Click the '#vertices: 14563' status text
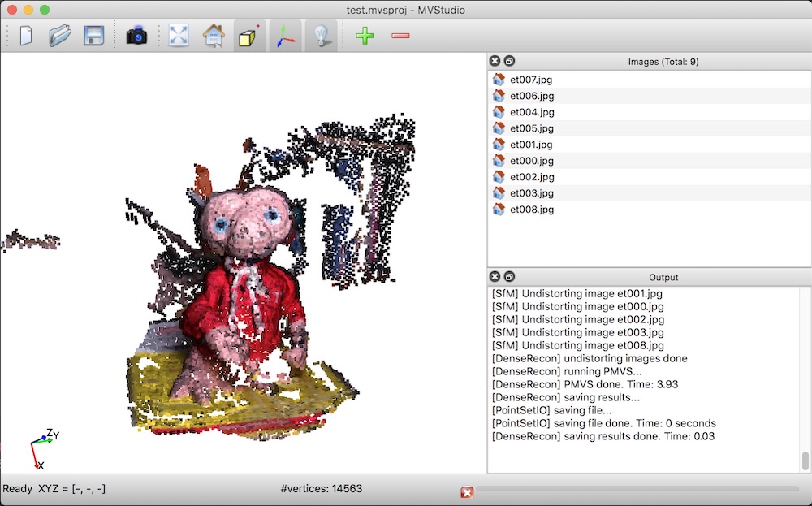 [x=321, y=488]
